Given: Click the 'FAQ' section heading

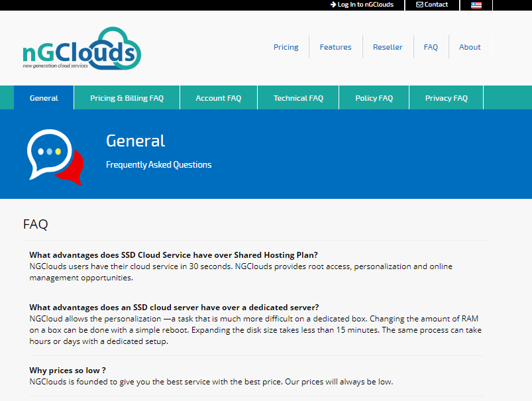Looking at the screenshot, I should (35, 224).
